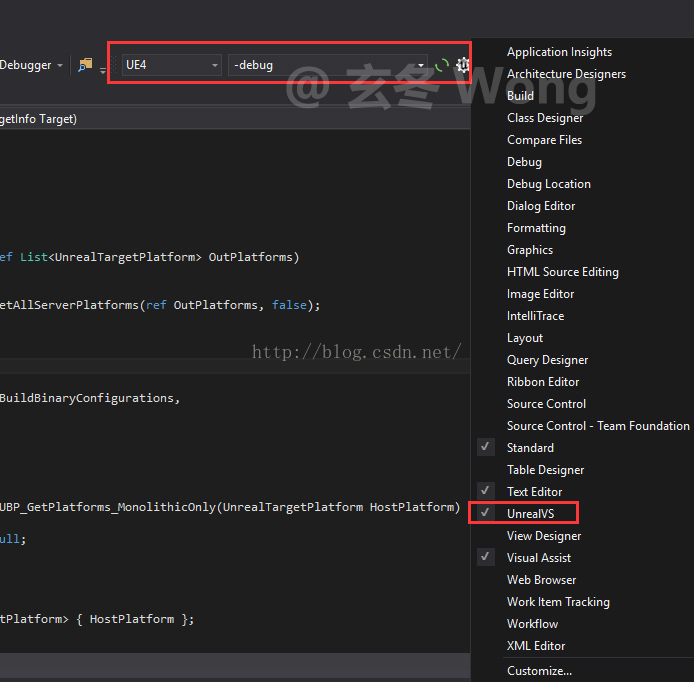
Task: Enable the XML Editor toolbar
Action: point(536,646)
